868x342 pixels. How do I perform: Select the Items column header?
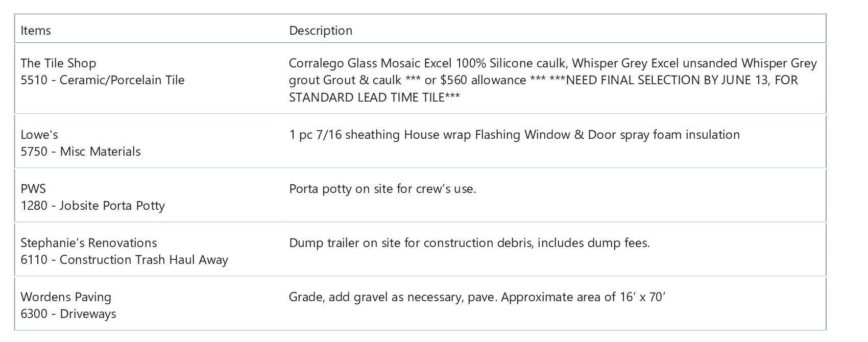36,31
